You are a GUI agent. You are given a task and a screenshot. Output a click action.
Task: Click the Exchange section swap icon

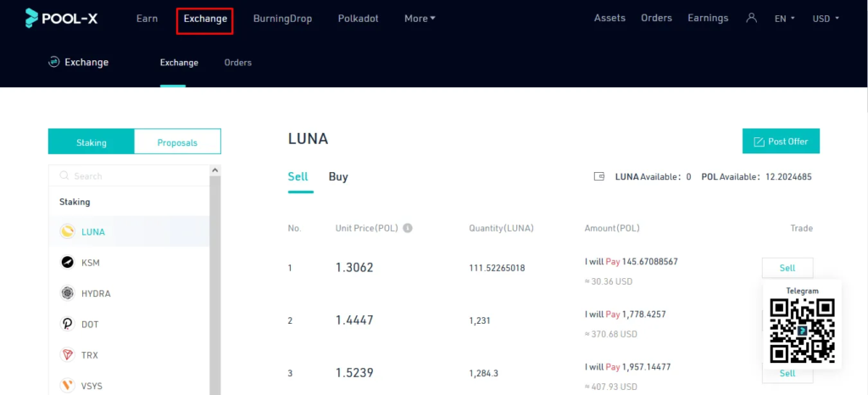click(53, 62)
